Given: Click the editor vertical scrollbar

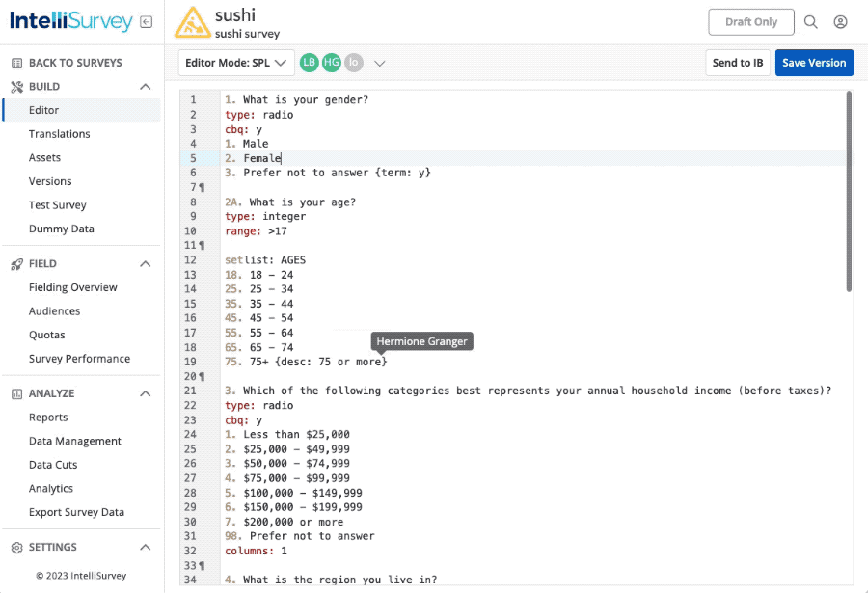Looking at the screenshot, I should click(x=849, y=191).
